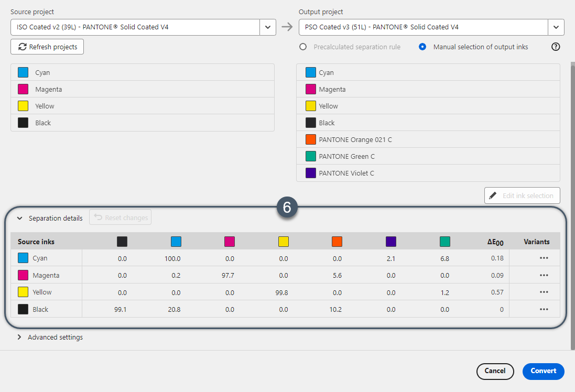This screenshot has width=575, height=392.
Task: Click the Cyan swatch in source ink list
Action: (x=23, y=73)
